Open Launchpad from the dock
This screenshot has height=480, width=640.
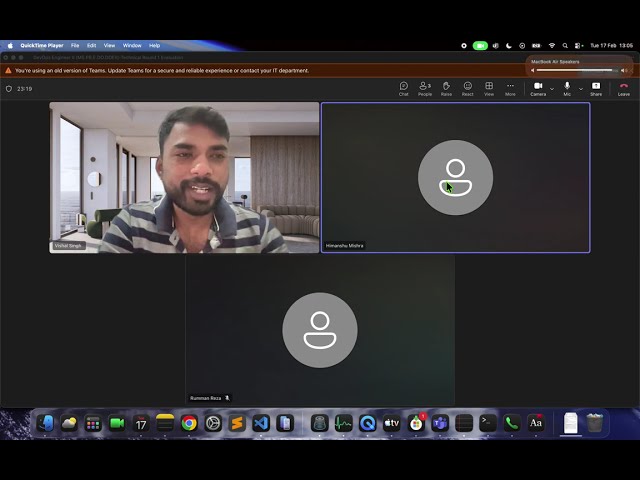(93, 423)
